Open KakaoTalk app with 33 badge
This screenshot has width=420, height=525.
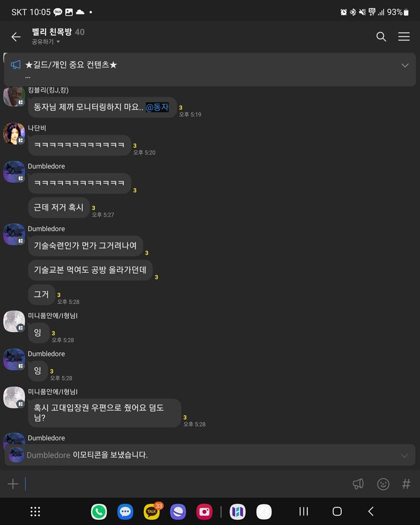point(152,511)
